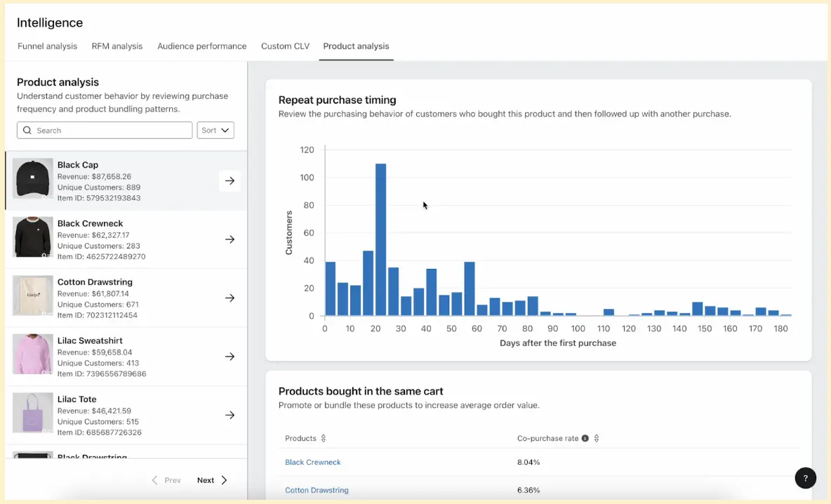Click the product search input field
The image size is (831, 504).
pos(112,131)
